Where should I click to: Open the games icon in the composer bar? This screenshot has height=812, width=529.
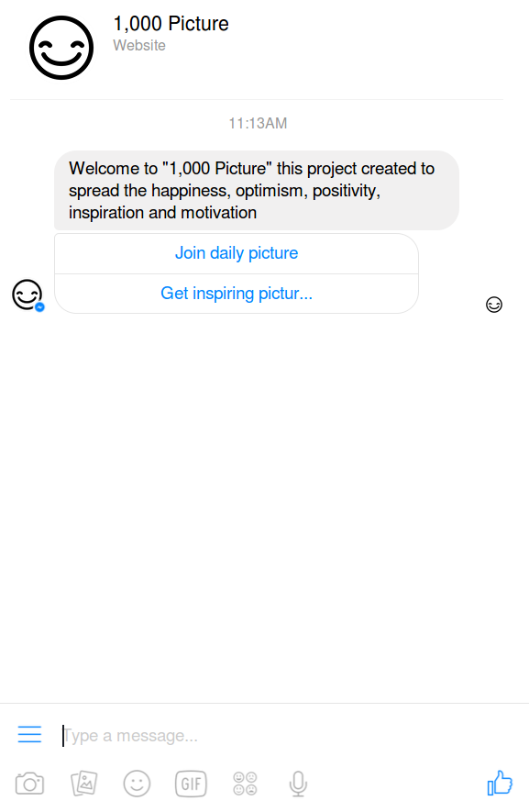coord(244,784)
